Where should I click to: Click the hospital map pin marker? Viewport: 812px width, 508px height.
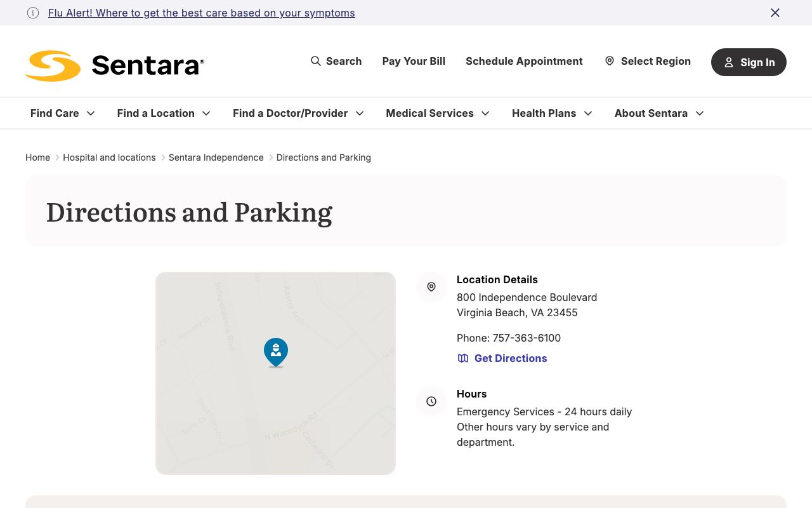pos(275,352)
